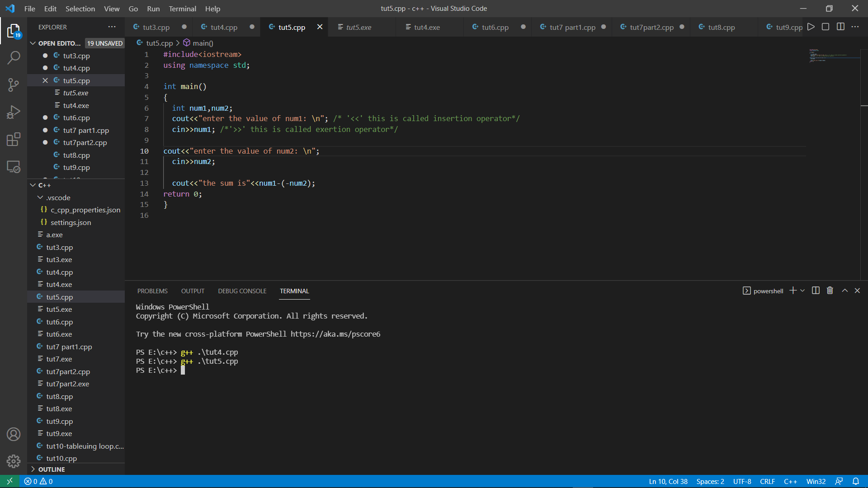Kill the terminal with trash icon
This screenshot has height=488, width=868.
(830, 291)
